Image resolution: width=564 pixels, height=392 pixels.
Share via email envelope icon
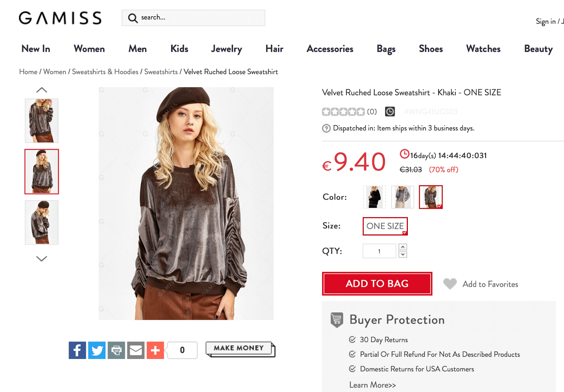pos(136,350)
